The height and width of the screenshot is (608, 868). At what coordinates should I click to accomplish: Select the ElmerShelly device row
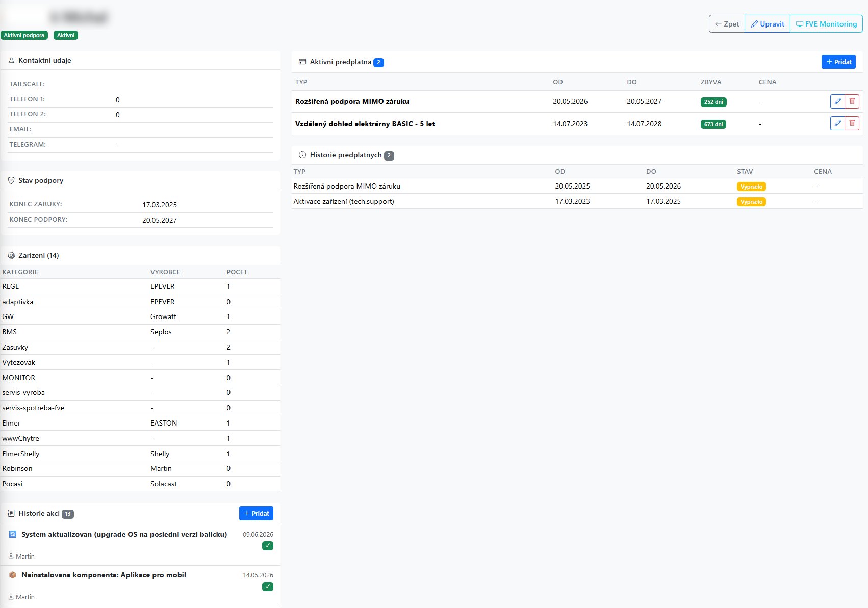click(x=140, y=454)
